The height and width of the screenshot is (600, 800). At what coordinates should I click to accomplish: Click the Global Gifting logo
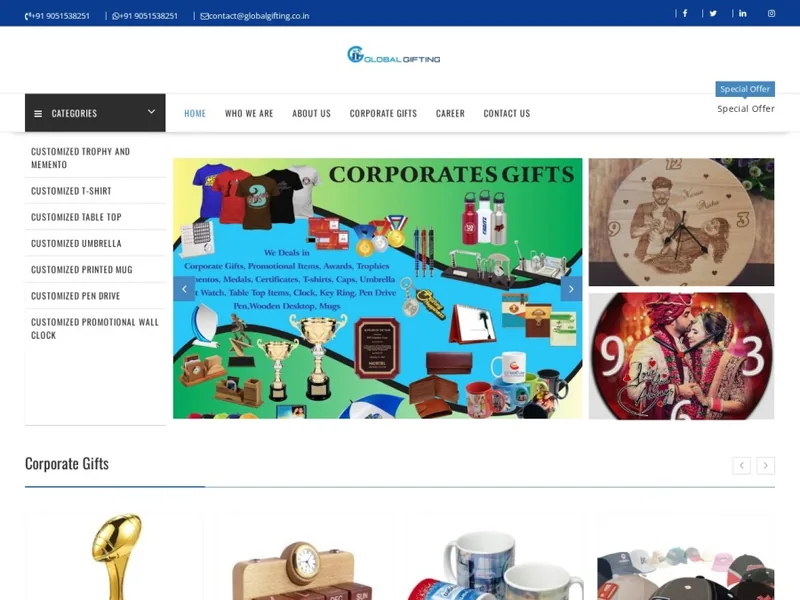[393, 55]
